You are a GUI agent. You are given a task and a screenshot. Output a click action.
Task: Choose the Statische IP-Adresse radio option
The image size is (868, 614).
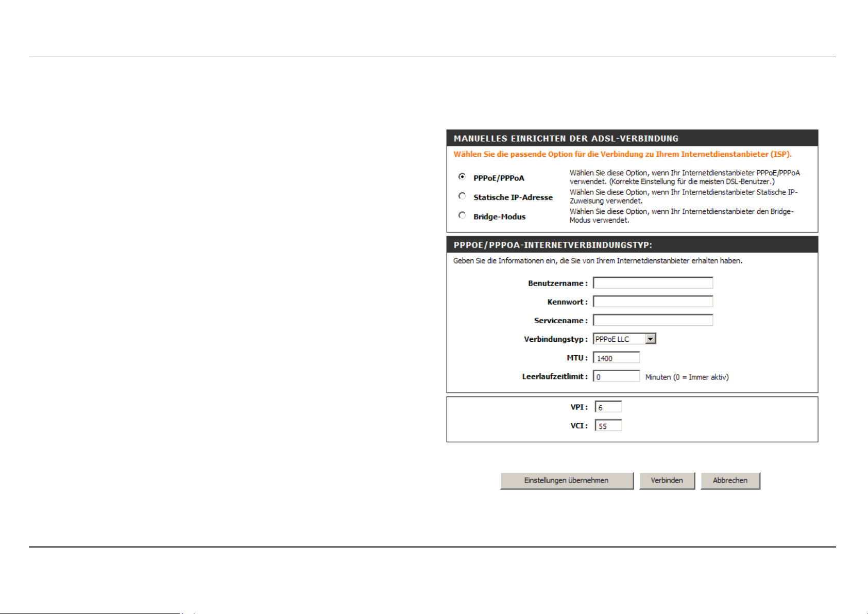pos(462,196)
